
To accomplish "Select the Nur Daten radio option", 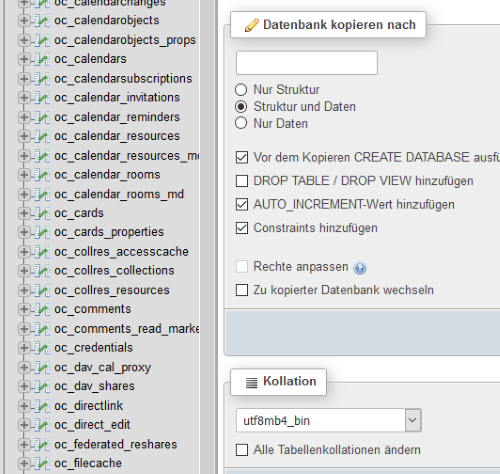I will click(241, 123).
